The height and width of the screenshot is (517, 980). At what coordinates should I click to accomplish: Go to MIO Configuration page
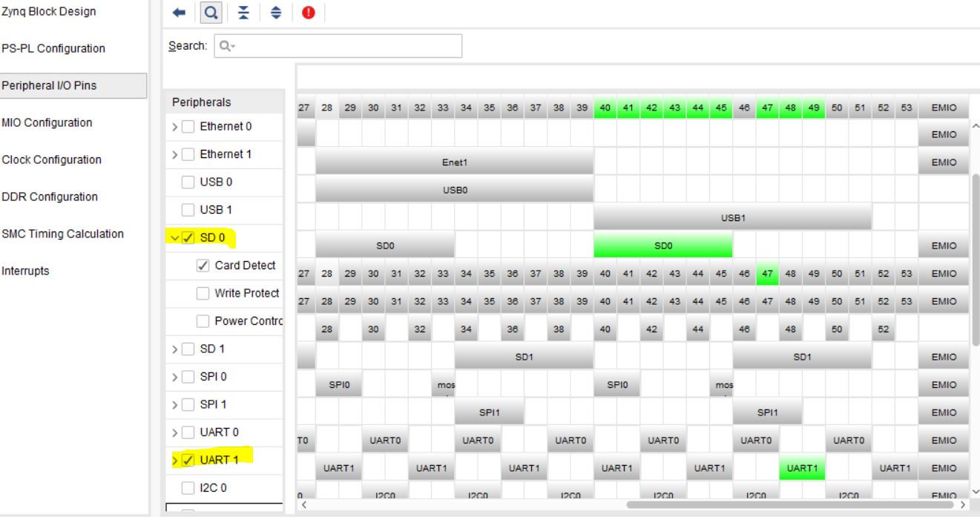coord(47,122)
